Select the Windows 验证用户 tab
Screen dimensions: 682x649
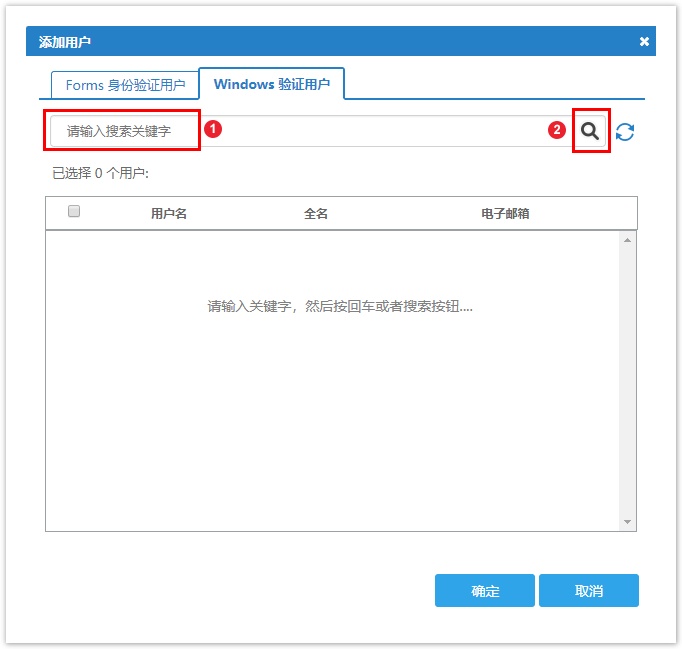pyautogui.click(x=271, y=84)
